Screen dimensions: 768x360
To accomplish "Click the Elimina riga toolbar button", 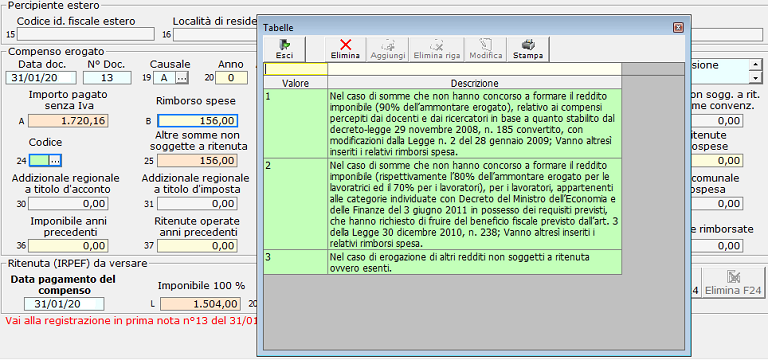I will (x=436, y=49).
